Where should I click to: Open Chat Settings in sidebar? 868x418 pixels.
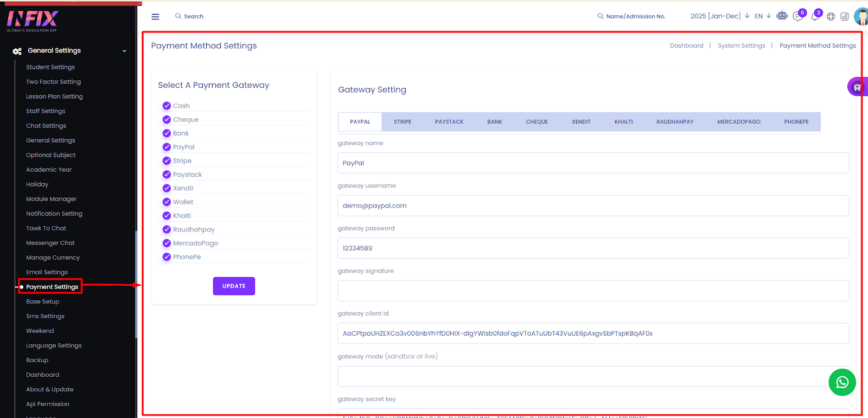(46, 126)
